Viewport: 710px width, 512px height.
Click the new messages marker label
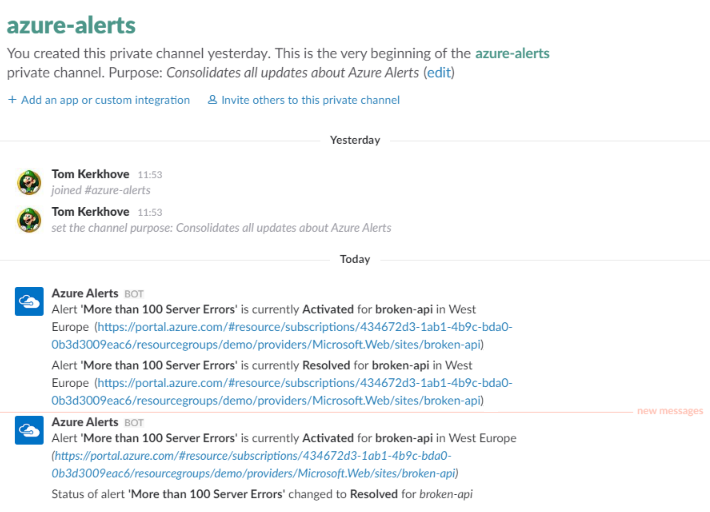(x=670, y=411)
